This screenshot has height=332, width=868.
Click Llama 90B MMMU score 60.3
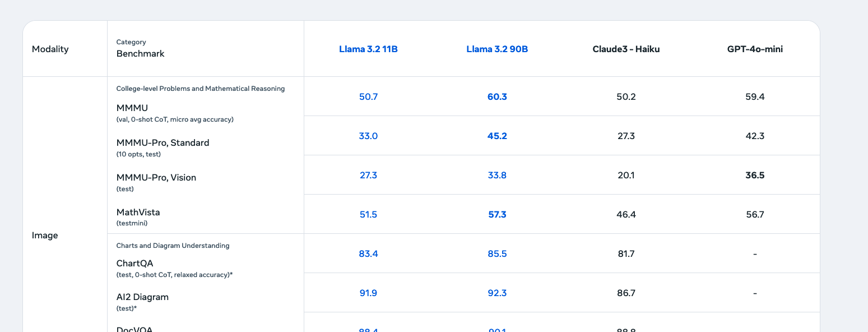(x=497, y=96)
